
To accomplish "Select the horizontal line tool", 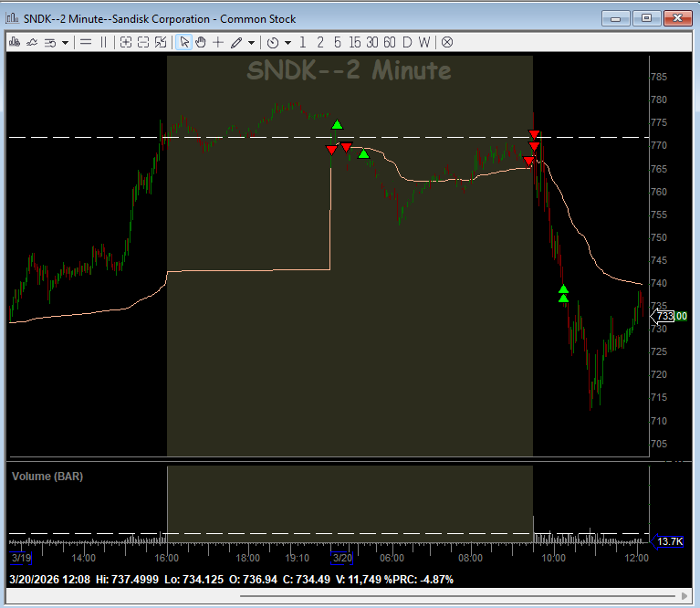I will pyautogui.click(x=85, y=42).
